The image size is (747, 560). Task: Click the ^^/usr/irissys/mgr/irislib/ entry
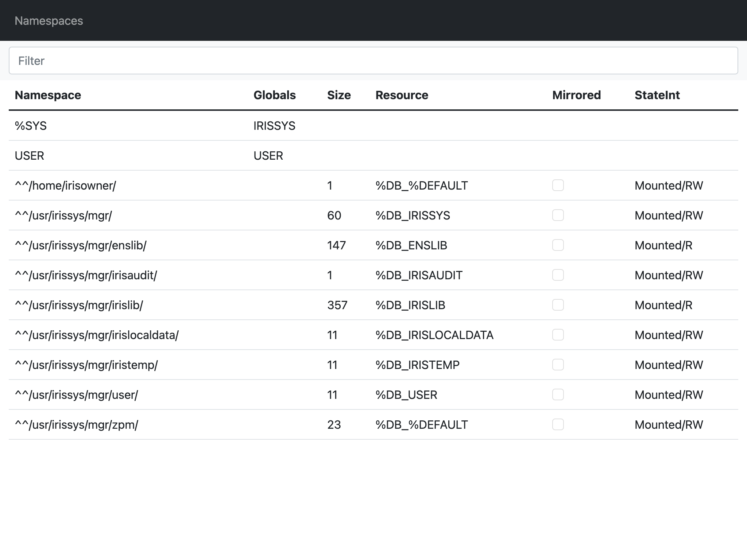click(79, 305)
